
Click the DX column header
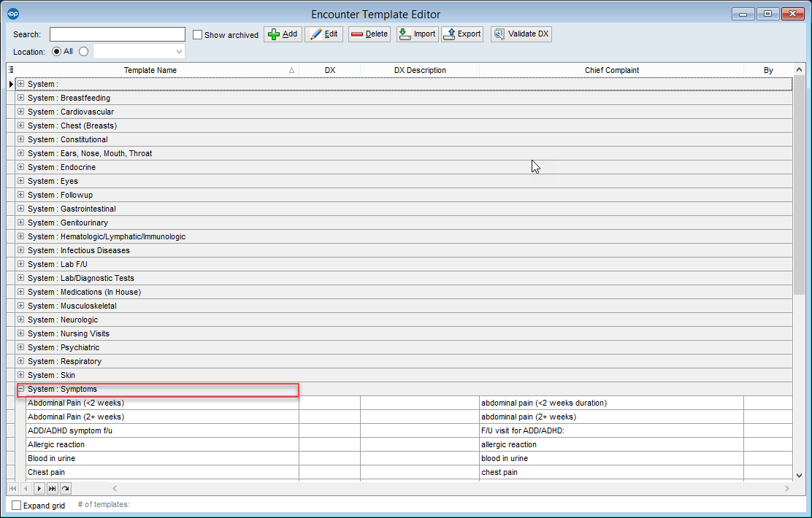pyautogui.click(x=330, y=70)
